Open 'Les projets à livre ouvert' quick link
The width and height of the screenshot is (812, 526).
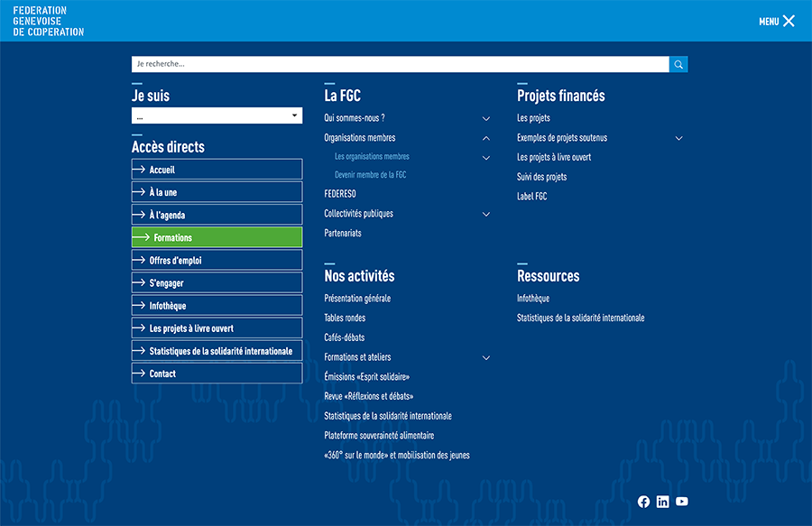coord(217,328)
